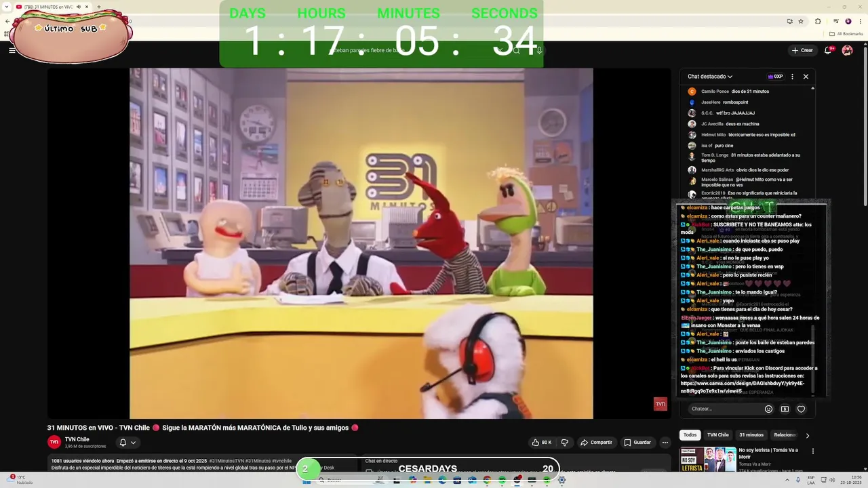Open Windows Start button on taskbar
Viewport: 868px width, 488px height.
pyautogui.click(x=306, y=480)
